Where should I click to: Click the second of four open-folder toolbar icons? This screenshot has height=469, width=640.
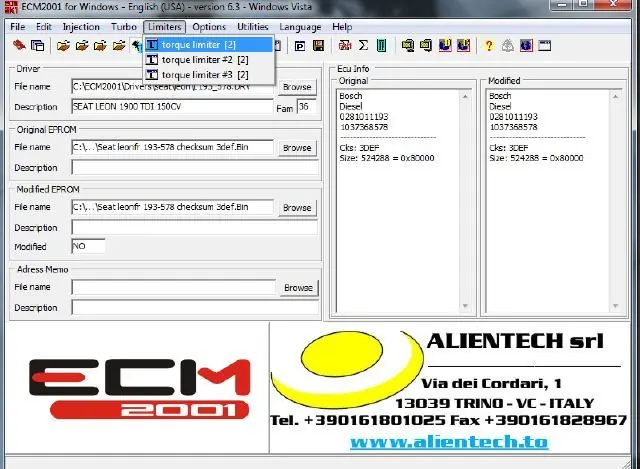(82, 45)
